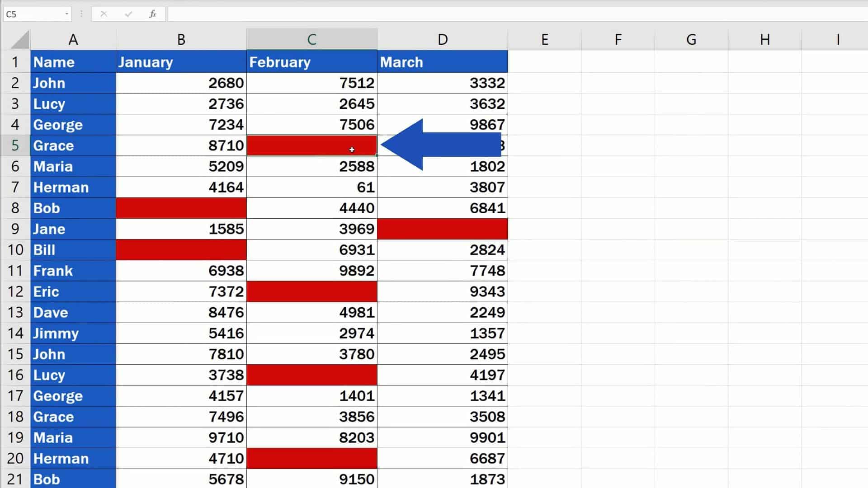This screenshot has height=488, width=868.
Task: Select the red cell next to Bob in January
Action: [x=181, y=208]
